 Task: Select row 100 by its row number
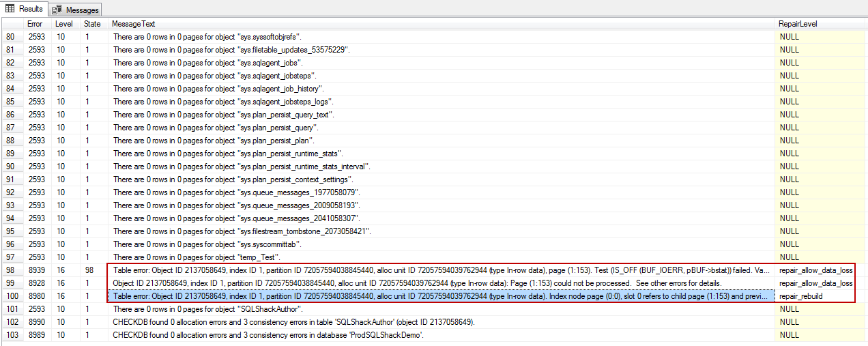10,296
